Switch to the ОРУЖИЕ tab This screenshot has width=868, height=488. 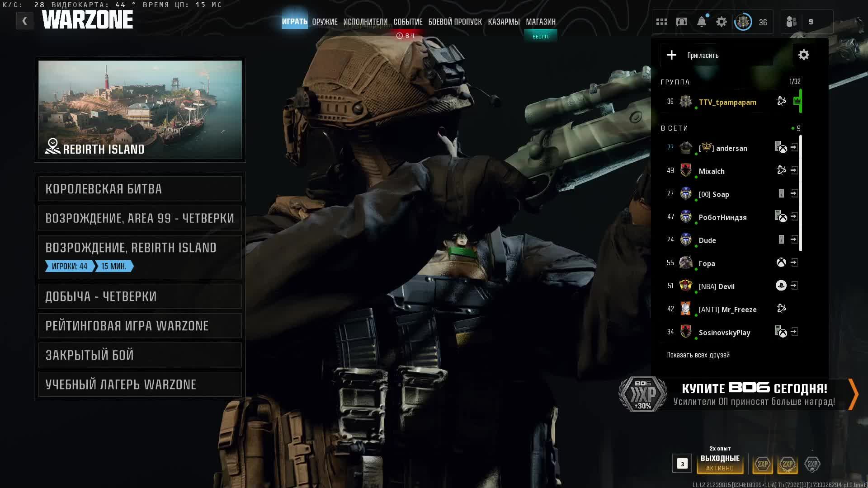[x=325, y=22]
